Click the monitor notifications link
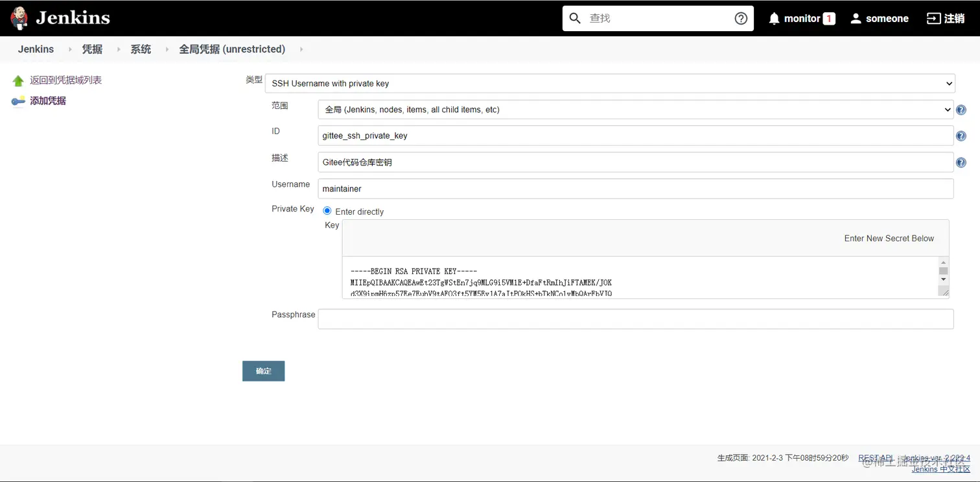This screenshot has height=482, width=980. point(802,19)
